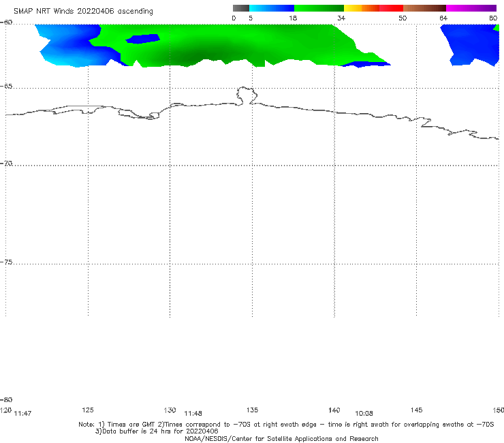Click the 'Data buffer is 24 hrs' note
This screenshot has width=504, height=443.
(157, 431)
